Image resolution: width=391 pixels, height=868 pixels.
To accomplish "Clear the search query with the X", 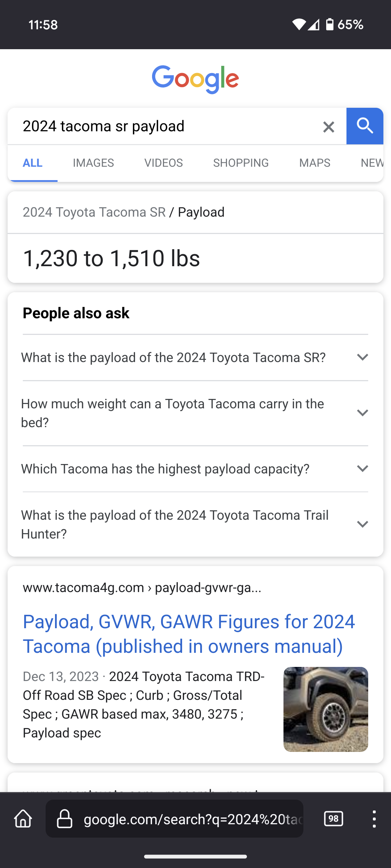I will [x=328, y=127].
